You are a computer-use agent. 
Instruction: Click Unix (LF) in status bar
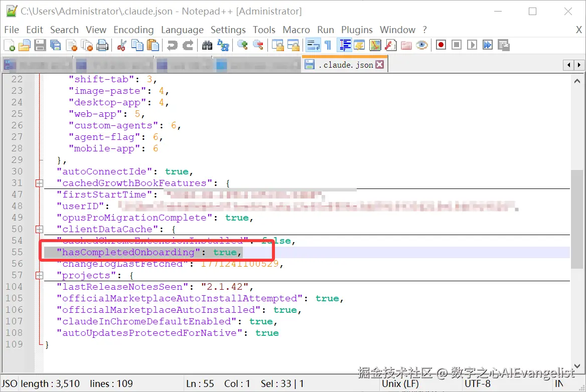[x=400, y=384]
